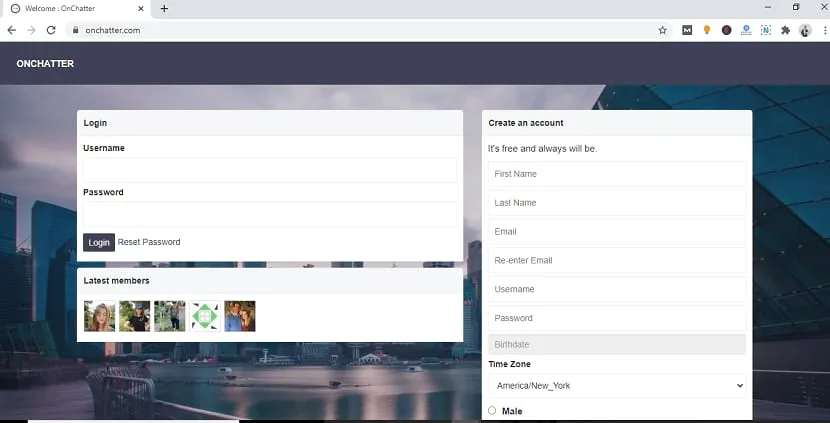830x423 pixels.
Task: Click the login Password field
Action: 269,214
